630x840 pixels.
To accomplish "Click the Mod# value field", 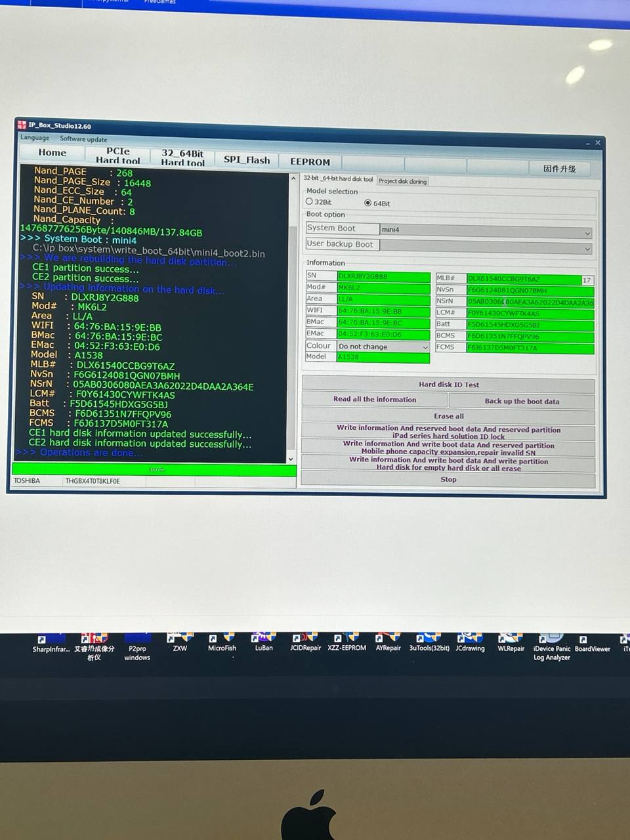I will [x=383, y=287].
